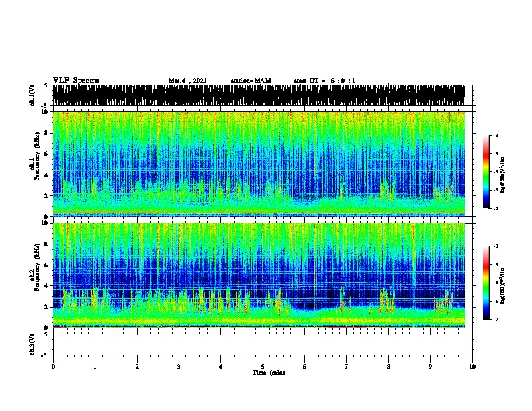The height and width of the screenshot is (411, 532).
Task: Click time axis tick label '7'
Action: point(347,367)
